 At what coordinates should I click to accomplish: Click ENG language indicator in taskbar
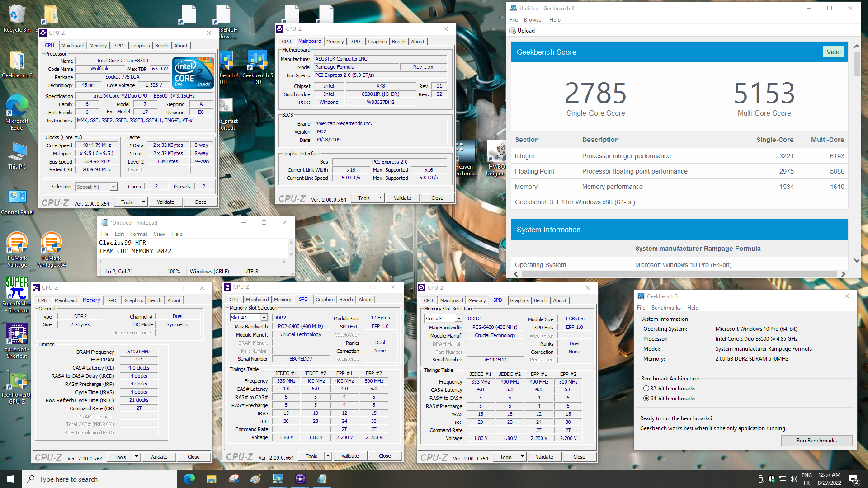point(807,475)
